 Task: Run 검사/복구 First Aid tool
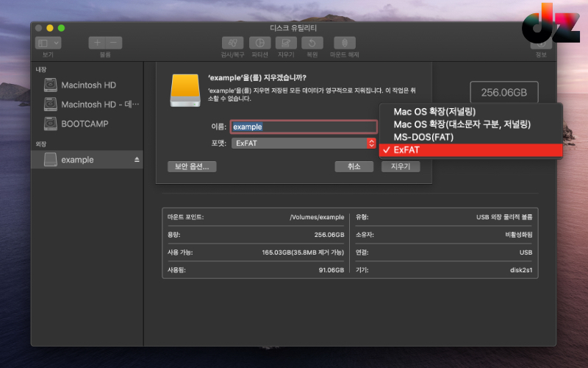click(x=232, y=43)
